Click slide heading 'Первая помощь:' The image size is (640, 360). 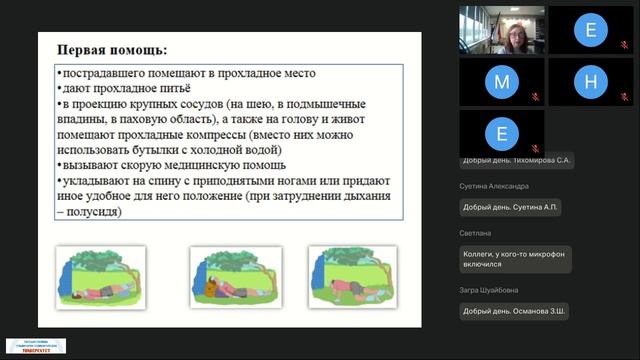pos(112,50)
